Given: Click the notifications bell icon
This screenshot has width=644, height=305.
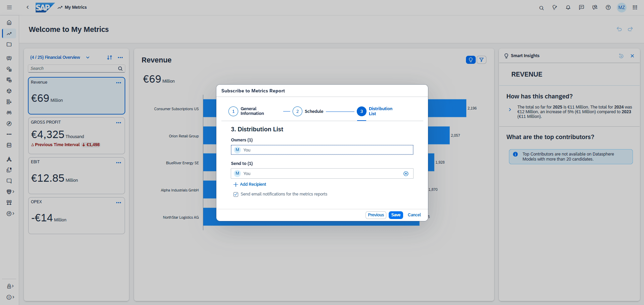Looking at the screenshot, I should [x=568, y=7].
